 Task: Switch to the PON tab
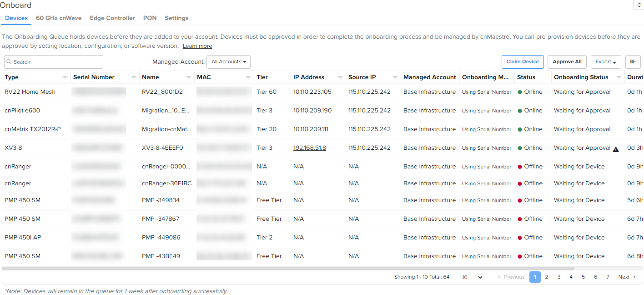(150, 18)
